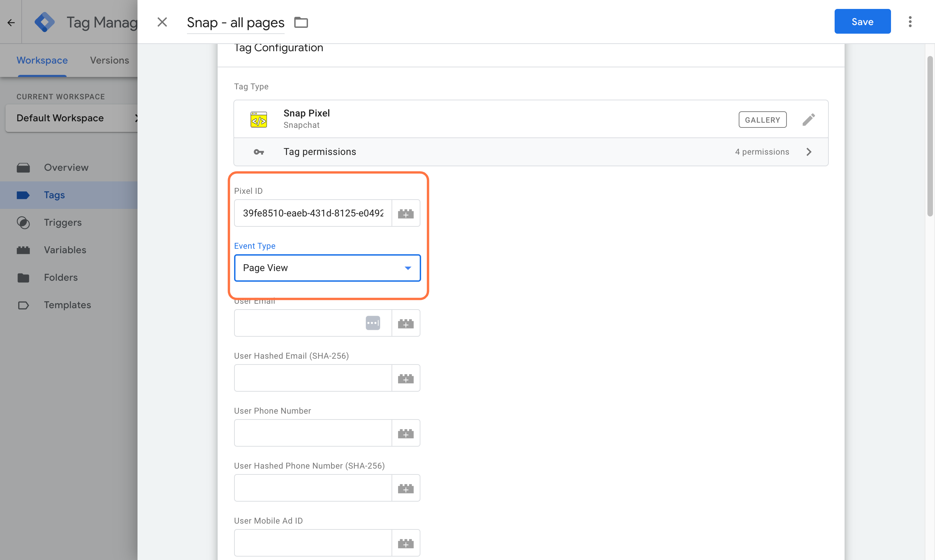Click the Overview sidebar icon
Viewport: 935px width, 560px height.
pyautogui.click(x=23, y=168)
